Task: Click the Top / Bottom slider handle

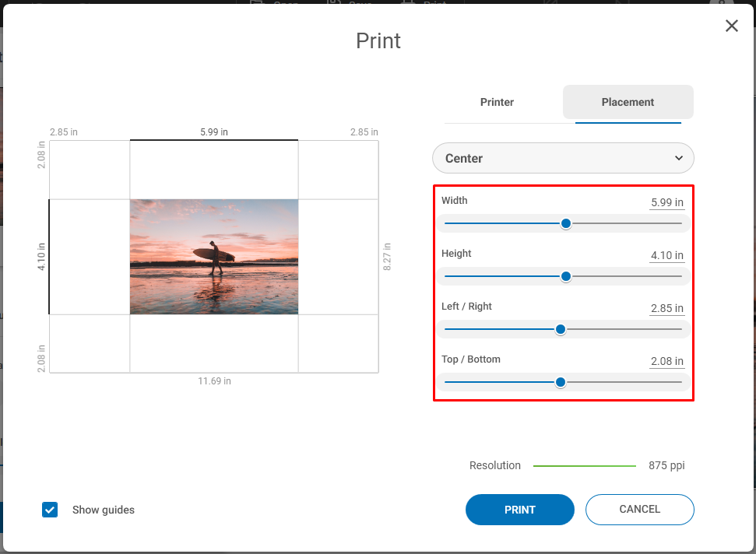Action: 562,382
